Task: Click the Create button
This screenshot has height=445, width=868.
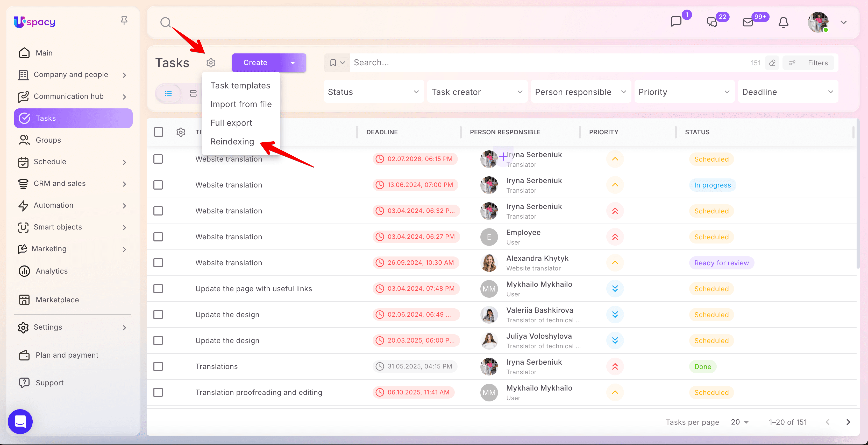Action: 255,63
